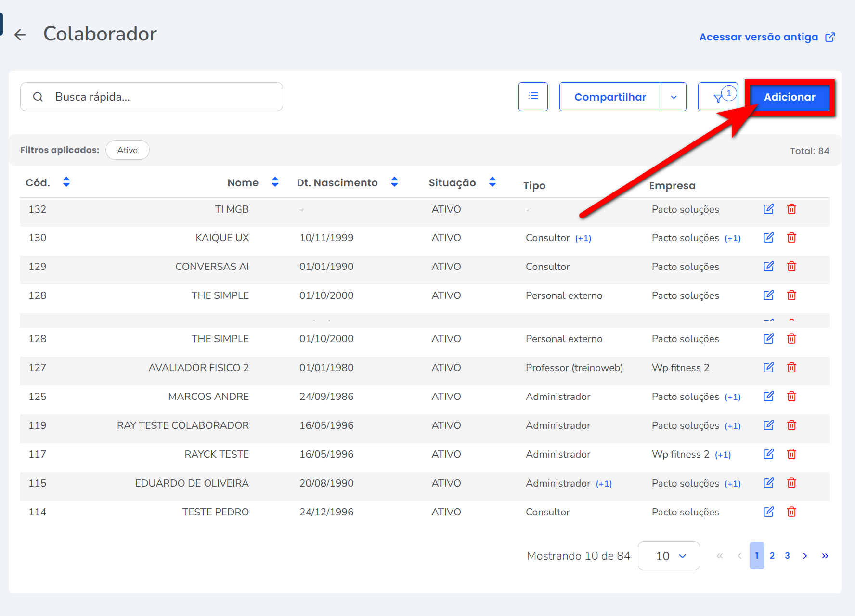Open the list view columns icon
Viewport: 855px width, 616px height.
point(533,97)
